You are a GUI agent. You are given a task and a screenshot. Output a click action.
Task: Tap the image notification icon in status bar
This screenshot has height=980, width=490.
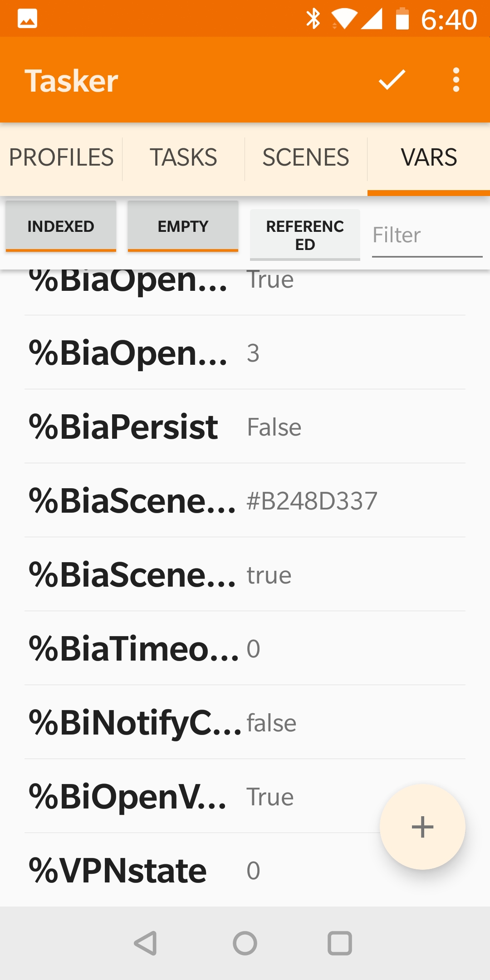coord(27,19)
